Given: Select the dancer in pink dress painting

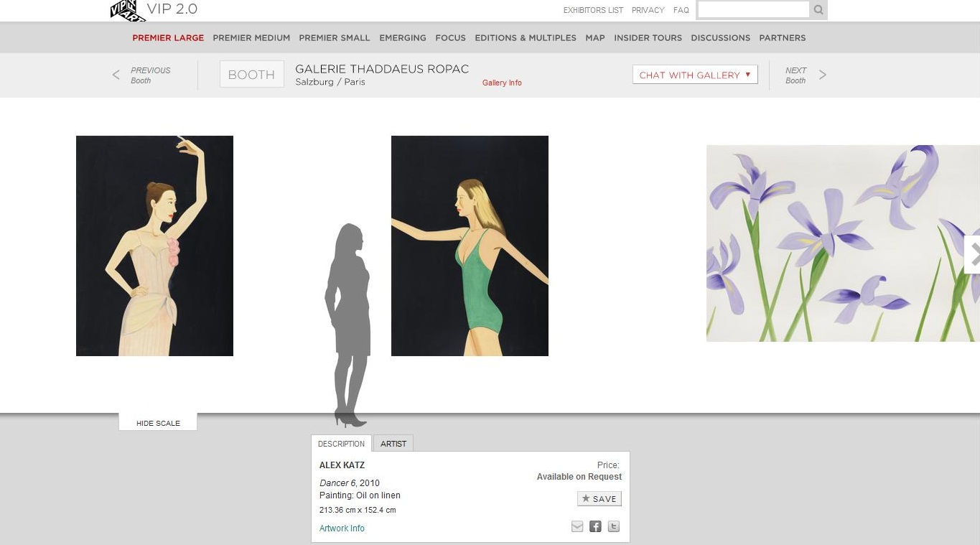Looking at the screenshot, I should click(x=154, y=246).
